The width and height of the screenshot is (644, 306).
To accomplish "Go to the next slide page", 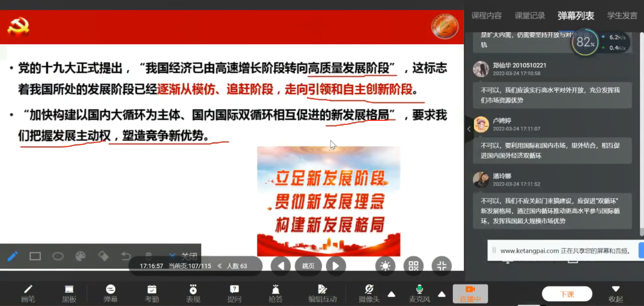I will (x=336, y=266).
